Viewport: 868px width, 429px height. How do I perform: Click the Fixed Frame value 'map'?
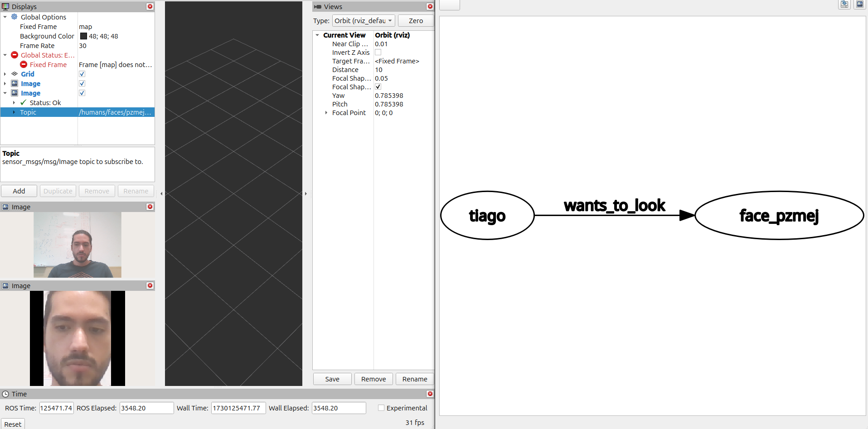[x=85, y=27]
